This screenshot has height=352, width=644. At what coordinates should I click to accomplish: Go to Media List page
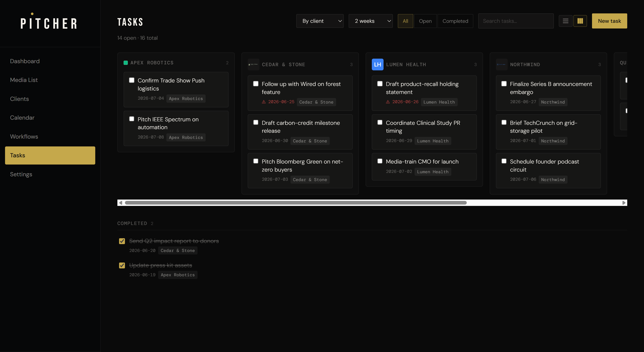point(50,80)
